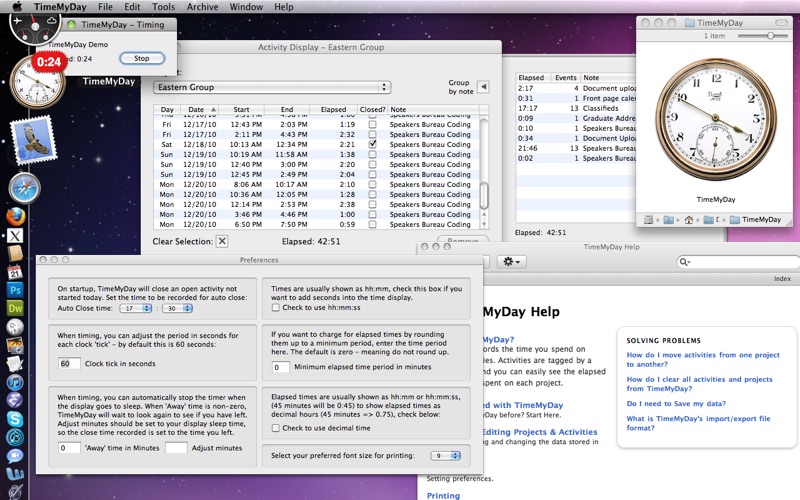The image size is (800, 500).
Task: Open 'Do I need to Save my data?' link
Action: (x=676, y=404)
